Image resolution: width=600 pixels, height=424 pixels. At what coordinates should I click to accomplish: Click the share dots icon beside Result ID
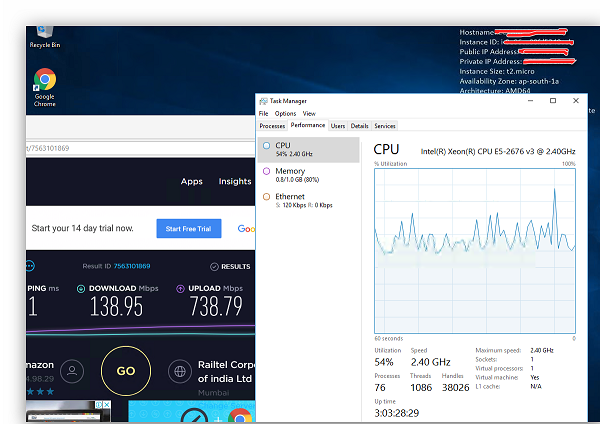30,266
